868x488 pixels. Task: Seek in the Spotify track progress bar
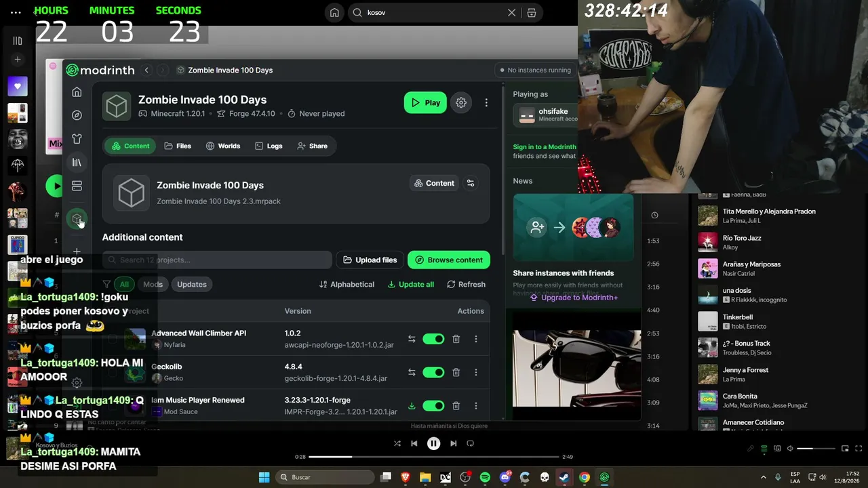(435, 457)
